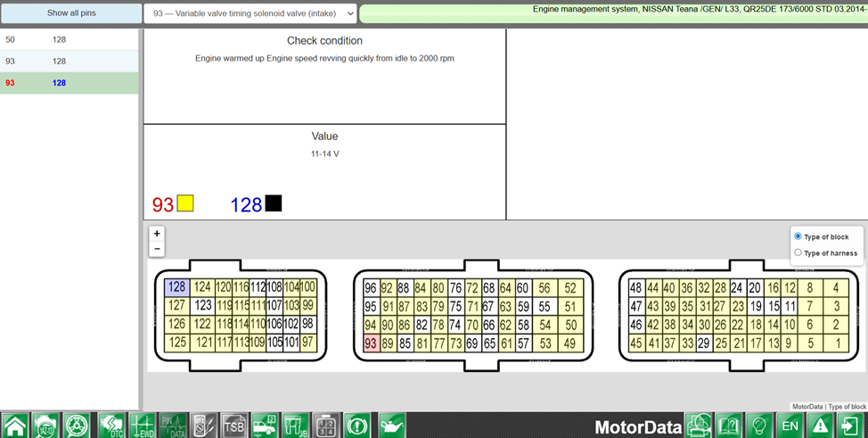The width and height of the screenshot is (868, 438).
Task: Click pin 100 in left connector
Action: [308, 287]
